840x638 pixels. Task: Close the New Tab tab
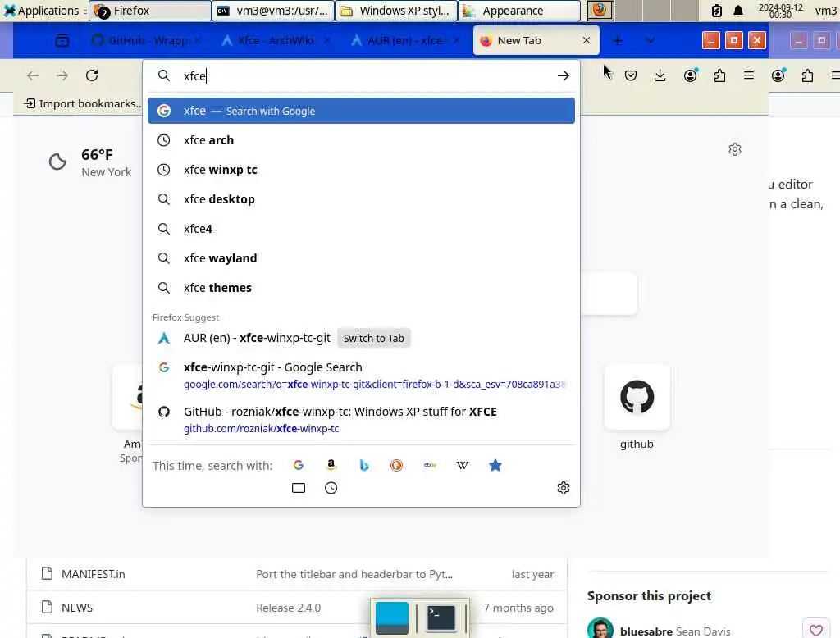pos(586,40)
